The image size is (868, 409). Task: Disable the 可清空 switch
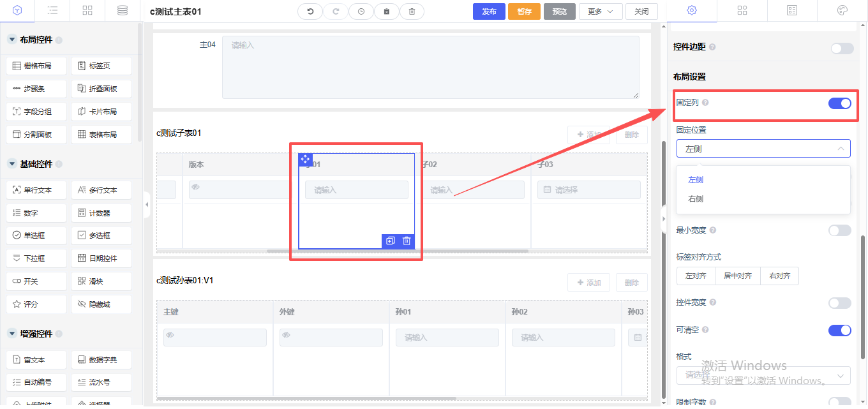pos(839,330)
